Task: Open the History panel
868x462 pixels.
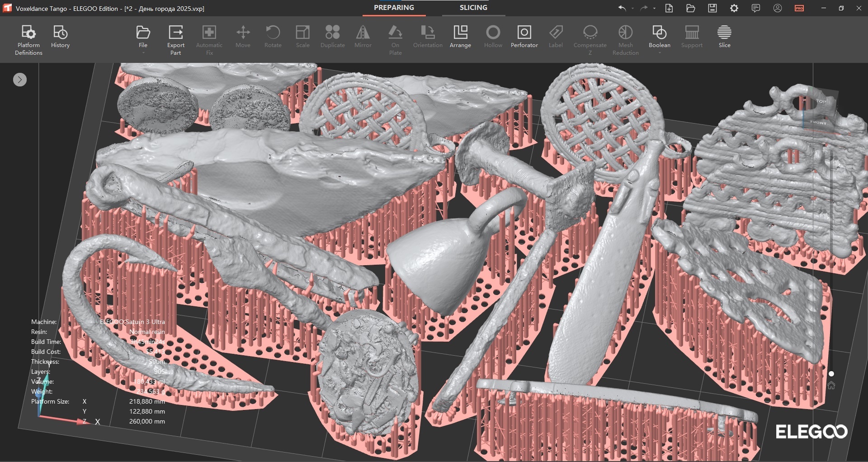Action: click(x=60, y=36)
